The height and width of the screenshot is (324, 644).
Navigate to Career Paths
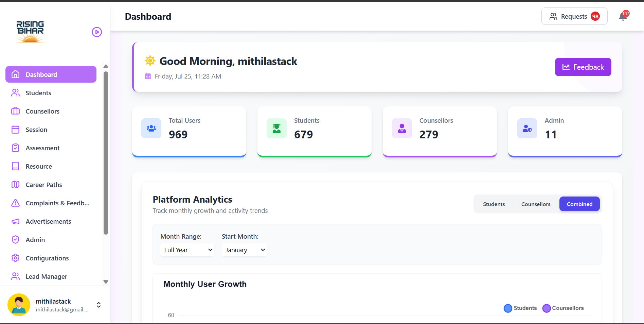tap(51, 185)
